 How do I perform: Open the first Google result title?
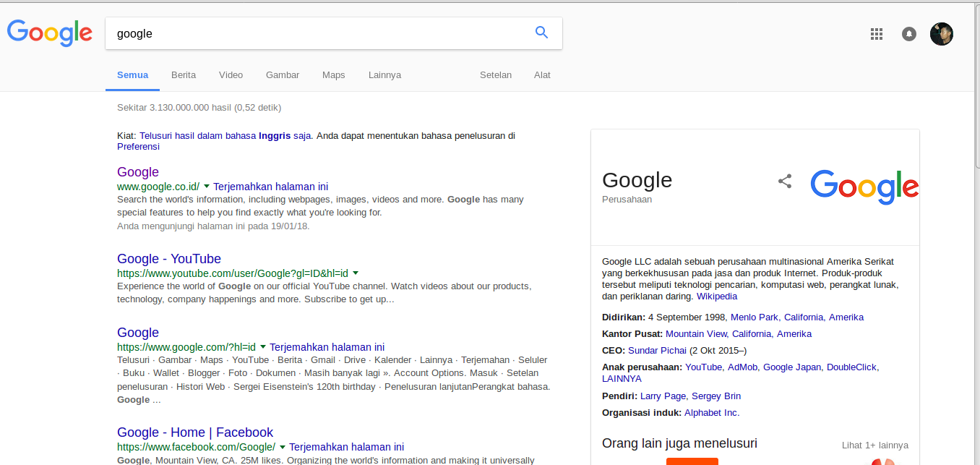coord(138,172)
